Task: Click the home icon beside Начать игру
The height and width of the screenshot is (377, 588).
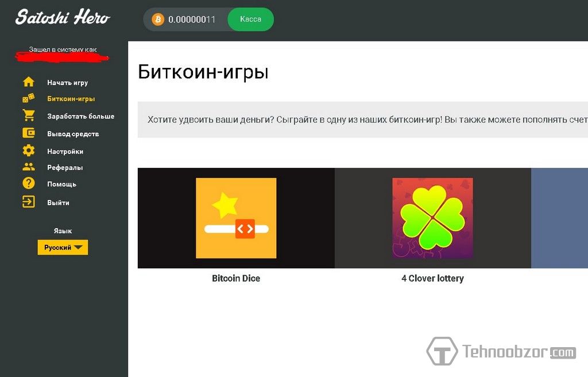Action: pyautogui.click(x=28, y=82)
